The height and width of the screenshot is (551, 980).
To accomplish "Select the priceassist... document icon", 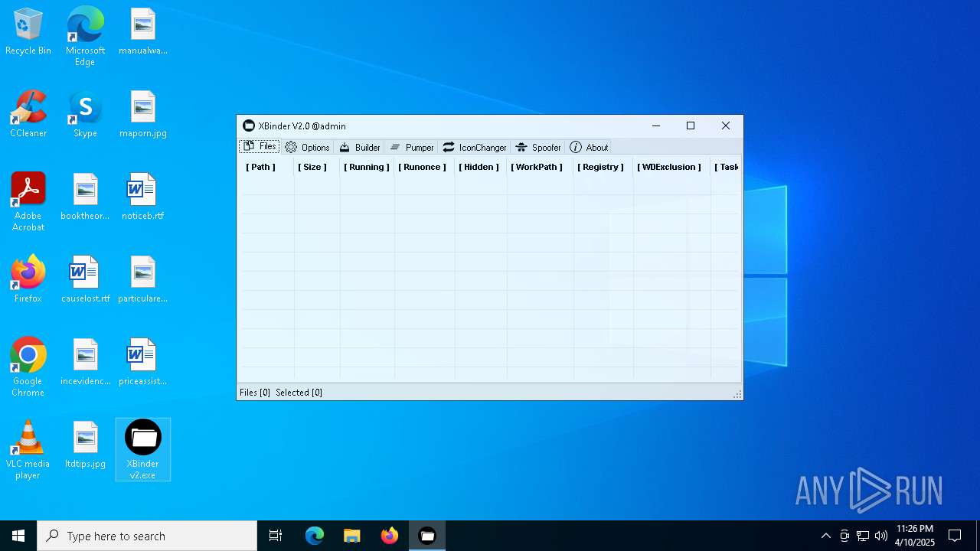I will tap(143, 363).
